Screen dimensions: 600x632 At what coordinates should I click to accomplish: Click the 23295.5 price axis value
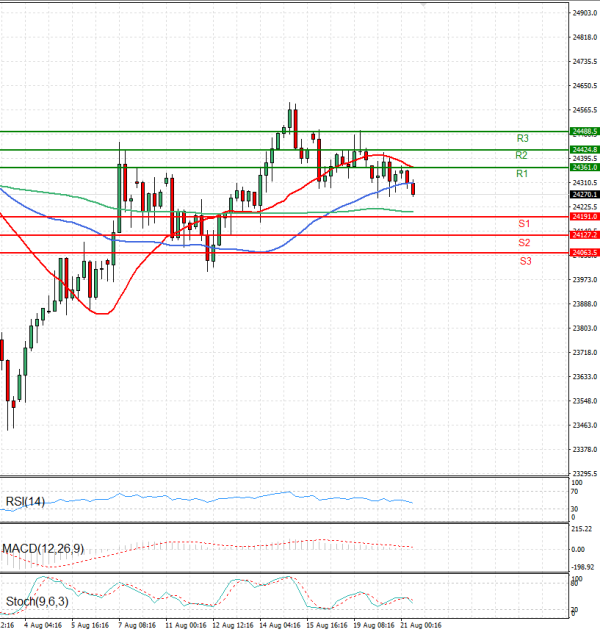(x=585, y=474)
